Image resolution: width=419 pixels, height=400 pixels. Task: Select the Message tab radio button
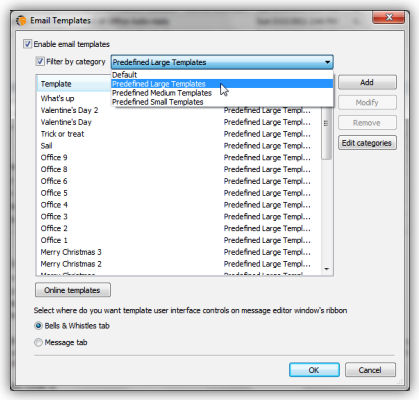coord(39,342)
